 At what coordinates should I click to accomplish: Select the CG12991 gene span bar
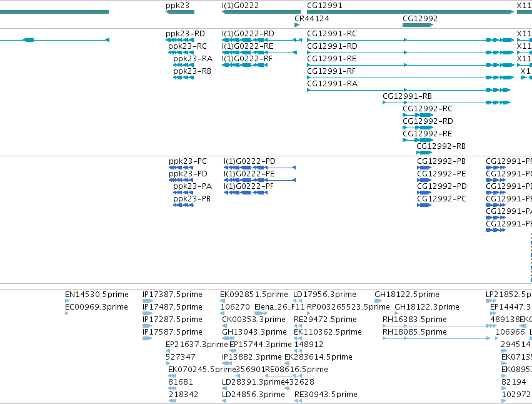[411, 12]
